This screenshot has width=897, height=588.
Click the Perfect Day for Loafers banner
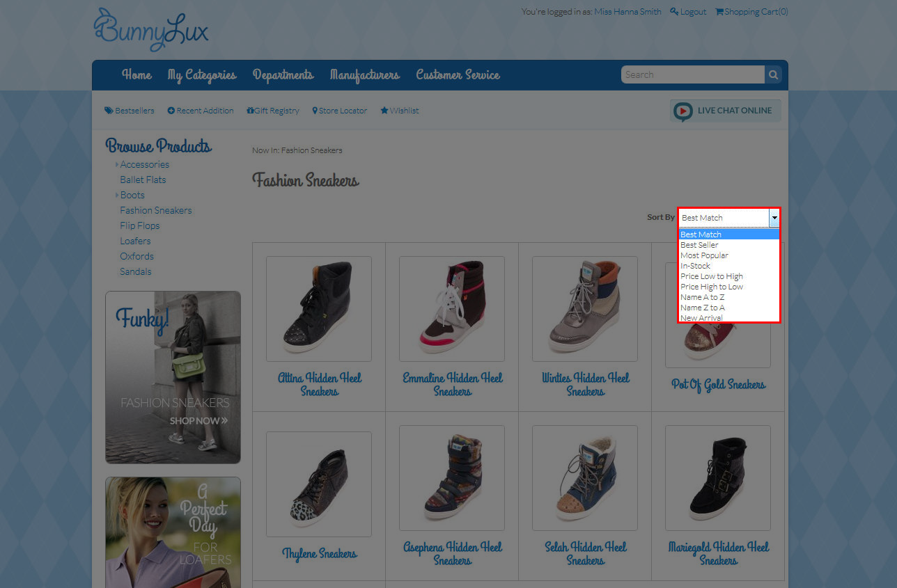[173, 532]
